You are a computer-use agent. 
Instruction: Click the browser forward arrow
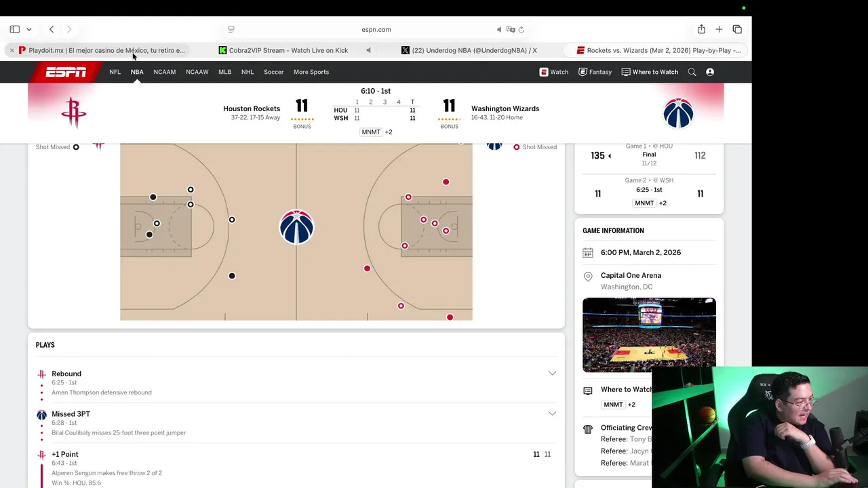tap(69, 29)
